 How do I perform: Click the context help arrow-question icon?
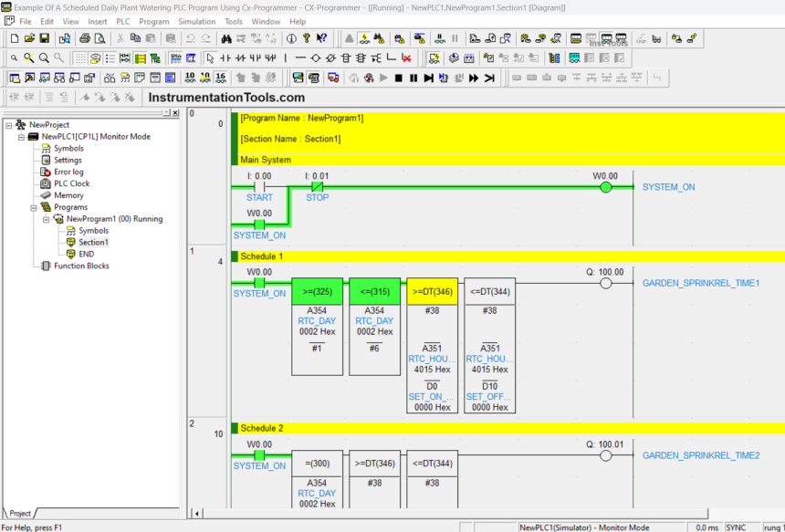(321, 38)
